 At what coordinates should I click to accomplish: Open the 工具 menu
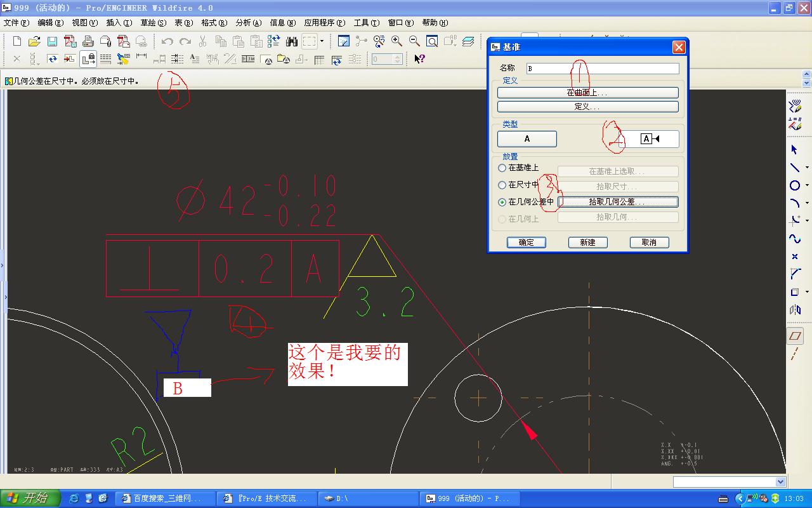click(x=366, y=23)
